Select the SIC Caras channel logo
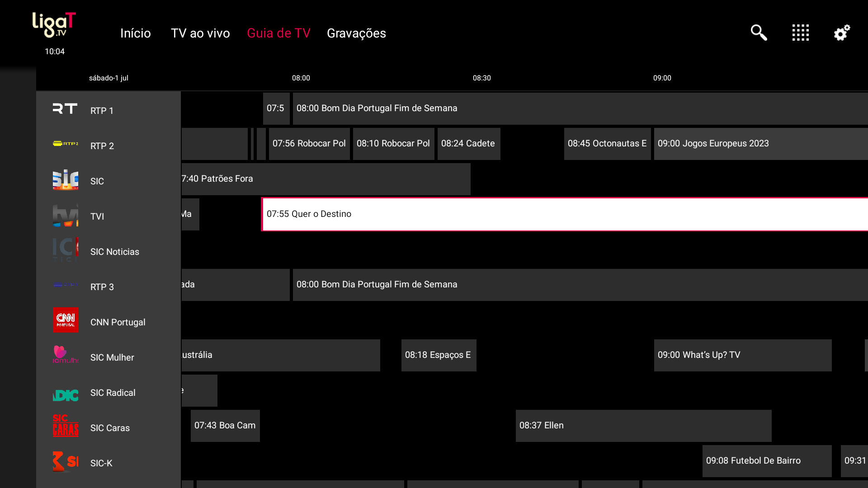This screenshot has width=868, height=488. click(66, 426)
